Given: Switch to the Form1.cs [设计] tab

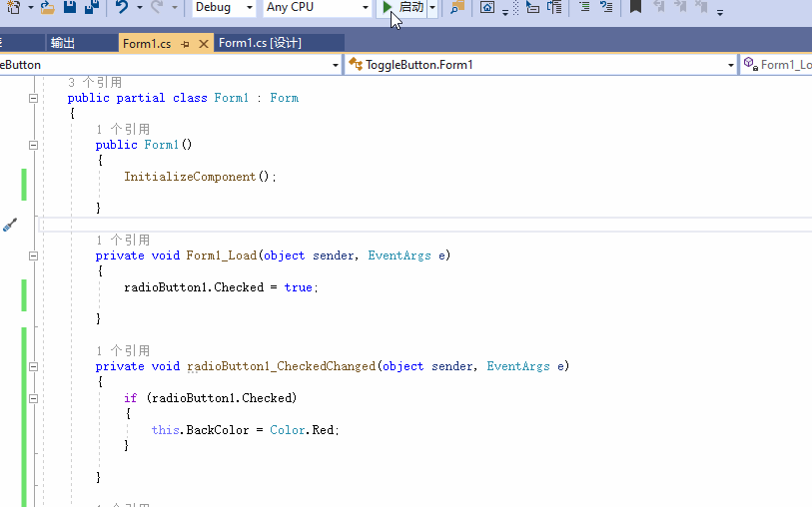Looking at the screenshot, I should point(260,43).
